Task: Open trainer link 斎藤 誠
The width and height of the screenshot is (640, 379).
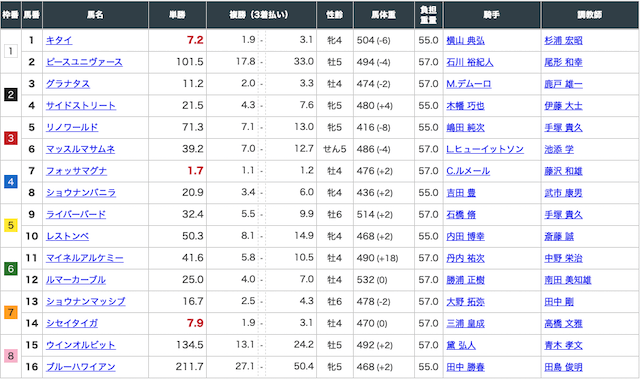Action: point(559,236)
